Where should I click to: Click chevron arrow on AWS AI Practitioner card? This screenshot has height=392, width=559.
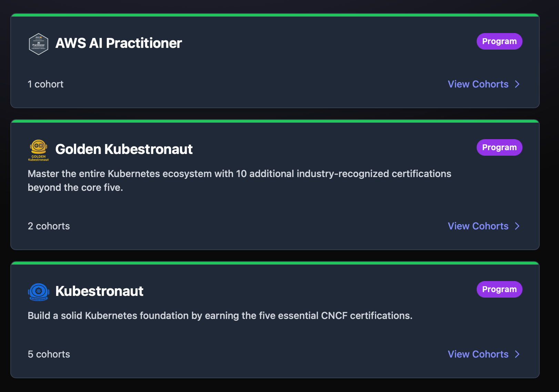(517, 84)
